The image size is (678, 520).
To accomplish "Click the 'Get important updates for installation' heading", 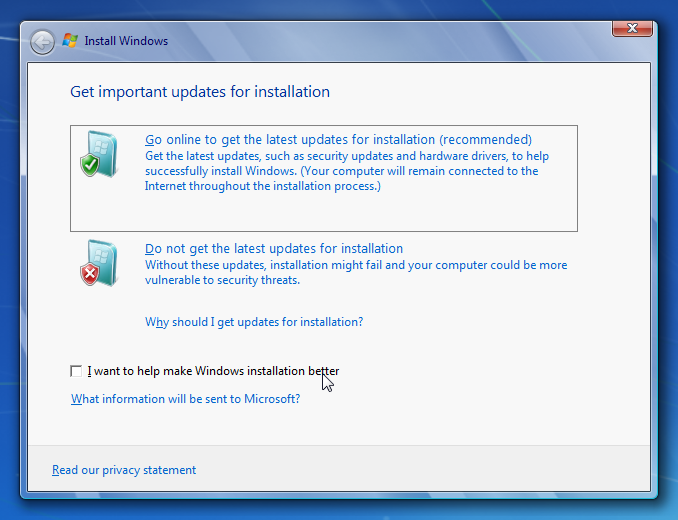I will tap(200, 92).
